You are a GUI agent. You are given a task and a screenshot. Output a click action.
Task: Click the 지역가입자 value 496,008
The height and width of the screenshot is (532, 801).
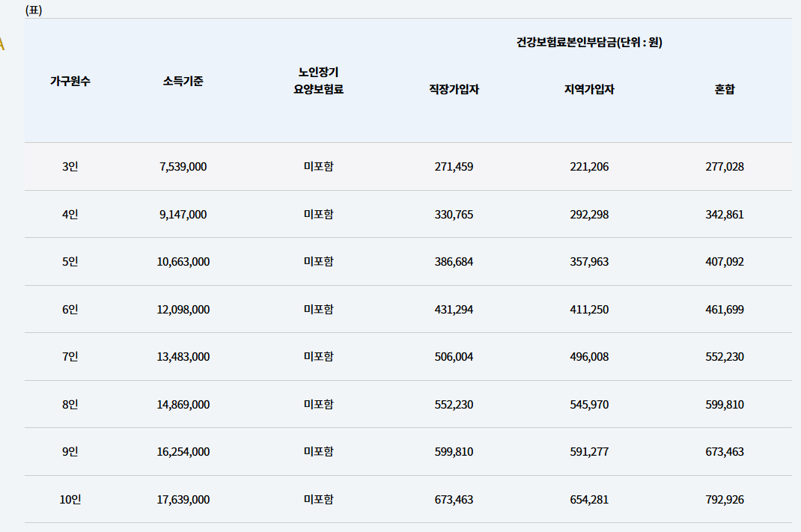coord(587,357)
